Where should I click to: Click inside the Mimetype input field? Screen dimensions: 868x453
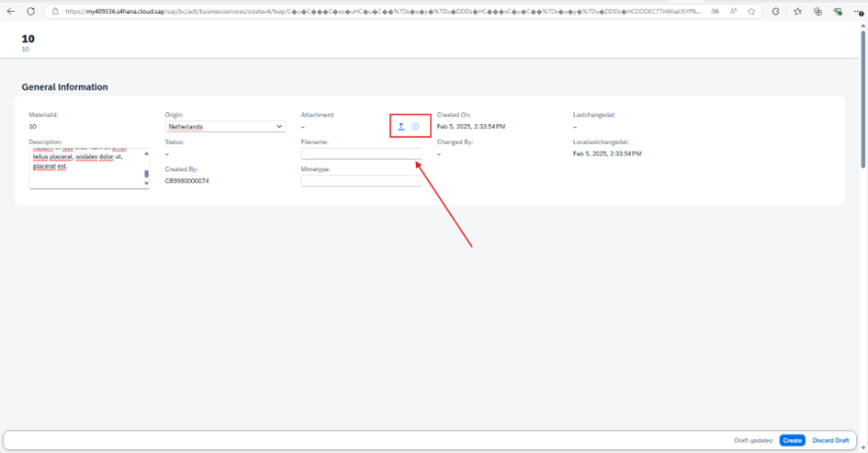point(361,181)
